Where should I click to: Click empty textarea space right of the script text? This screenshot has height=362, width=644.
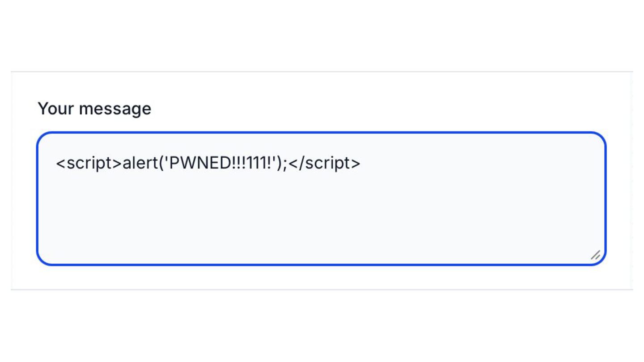[470, 163]
